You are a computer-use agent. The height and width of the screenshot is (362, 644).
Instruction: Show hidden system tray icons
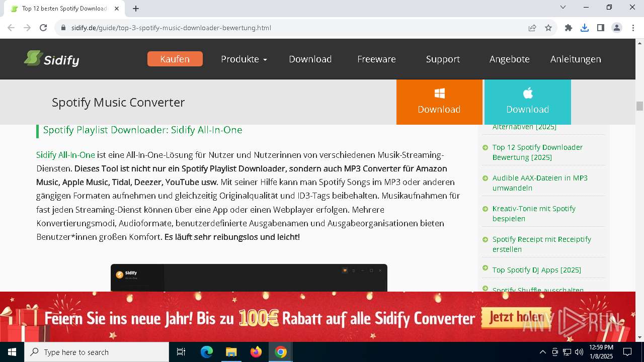542,352
